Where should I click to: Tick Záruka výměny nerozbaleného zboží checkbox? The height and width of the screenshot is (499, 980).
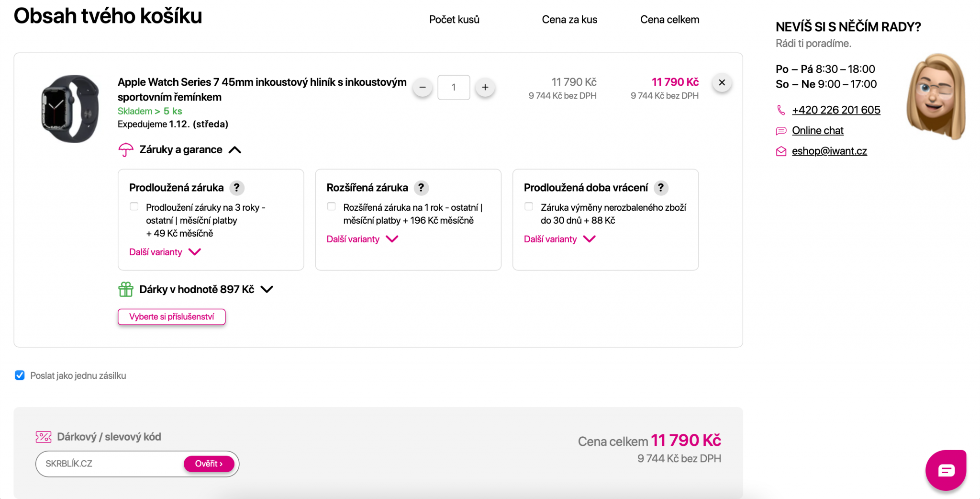529,206
